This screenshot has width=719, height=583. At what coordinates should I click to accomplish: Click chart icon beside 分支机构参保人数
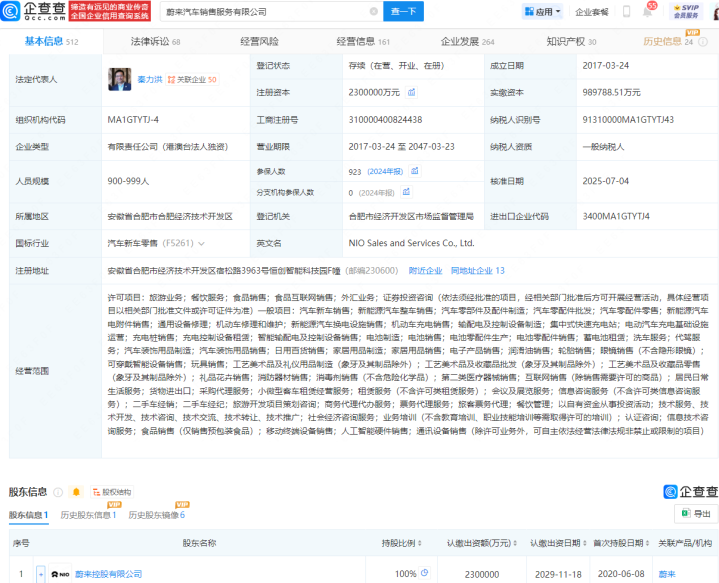coord(406,192)
